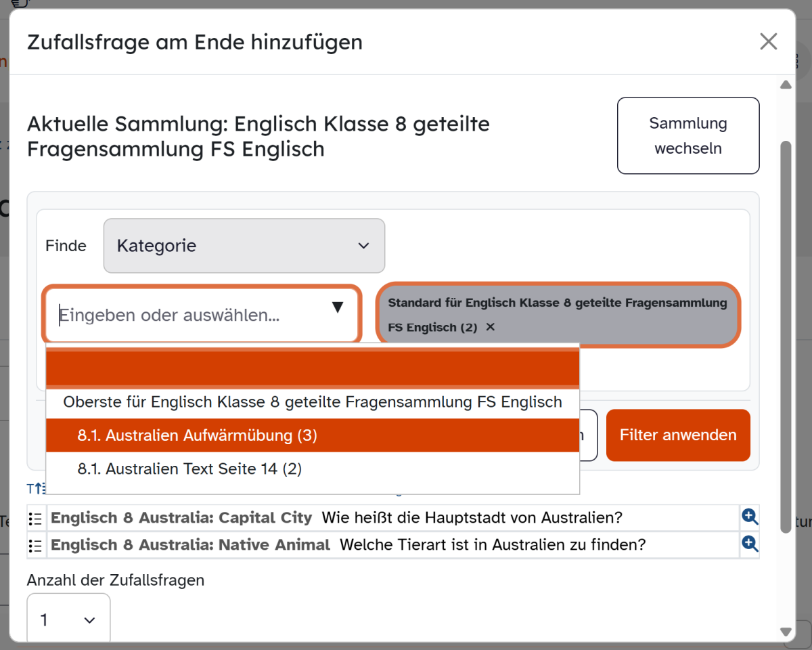Remove the selected Standard category tag
This screenshot has height=650, width=812.
[491, 327]
